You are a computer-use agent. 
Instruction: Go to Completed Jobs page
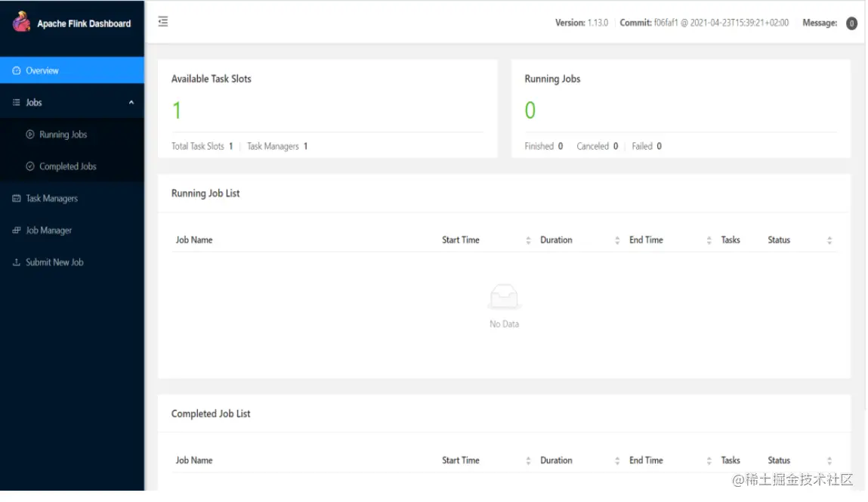coord(68,166)
